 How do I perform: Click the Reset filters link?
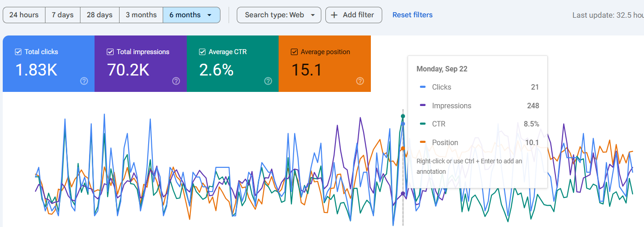412,15
